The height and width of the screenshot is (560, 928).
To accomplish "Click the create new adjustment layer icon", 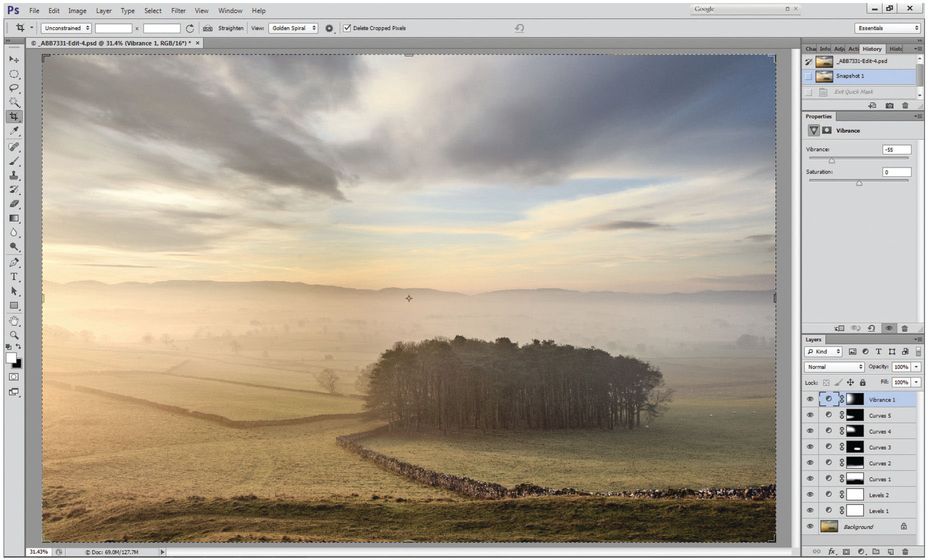I will 861,551.
